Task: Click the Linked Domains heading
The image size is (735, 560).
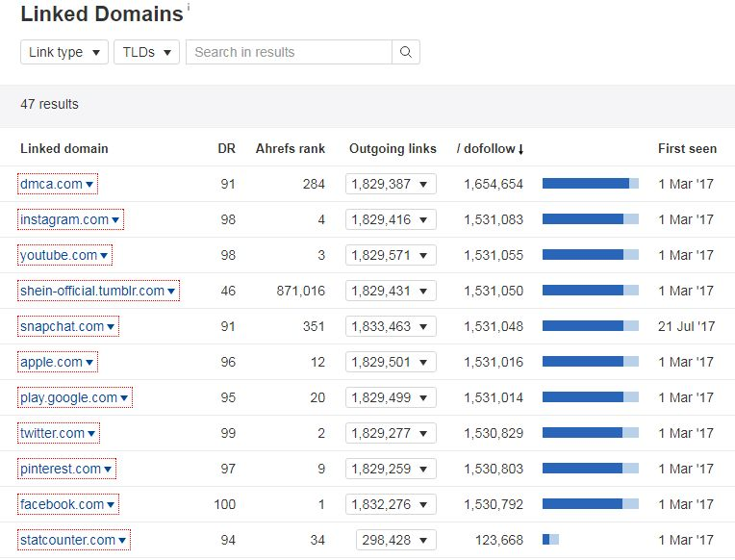Action: 102,13
